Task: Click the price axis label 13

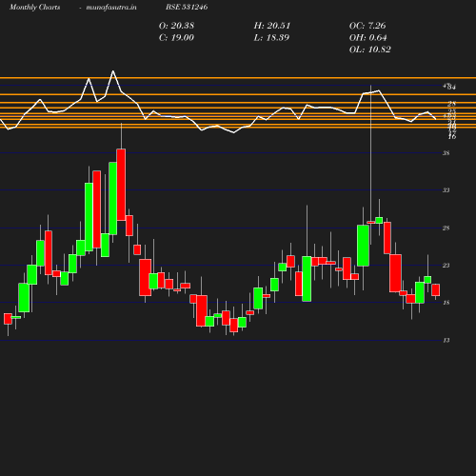Action: coord(446,341)
